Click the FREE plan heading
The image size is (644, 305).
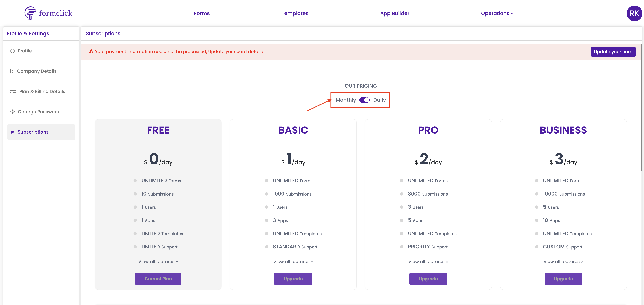point(158,130)
